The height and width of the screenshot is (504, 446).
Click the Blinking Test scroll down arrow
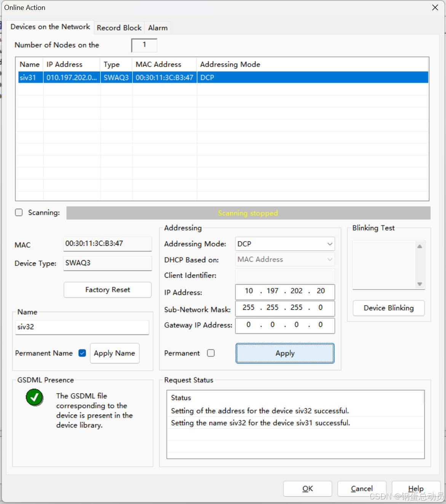(x=420, y=284)
